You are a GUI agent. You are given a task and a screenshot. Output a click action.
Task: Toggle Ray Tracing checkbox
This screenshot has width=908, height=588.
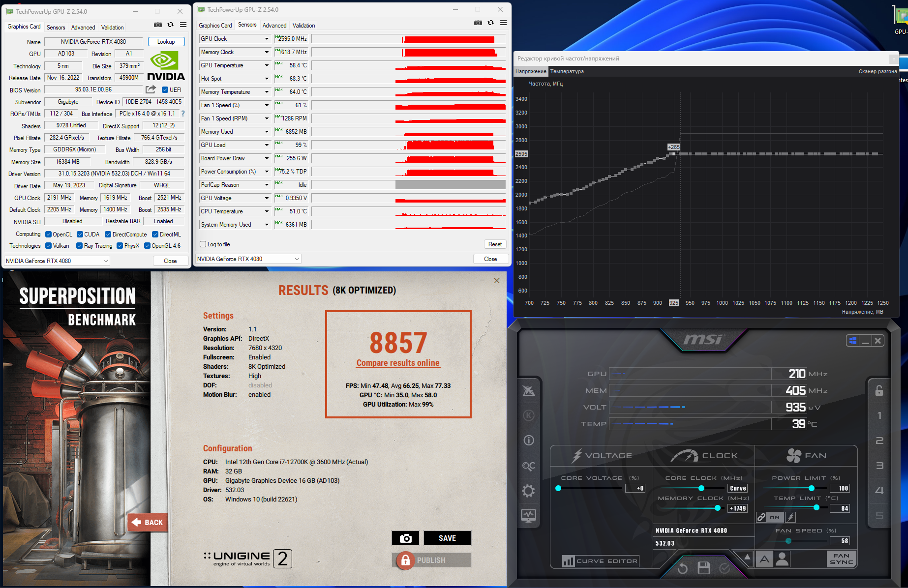79,246
